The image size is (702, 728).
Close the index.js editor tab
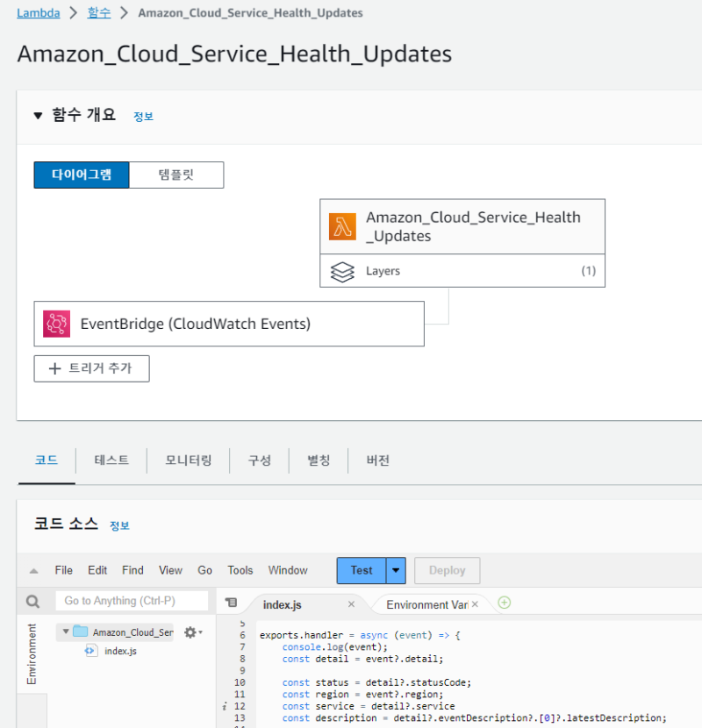[351, 604]
